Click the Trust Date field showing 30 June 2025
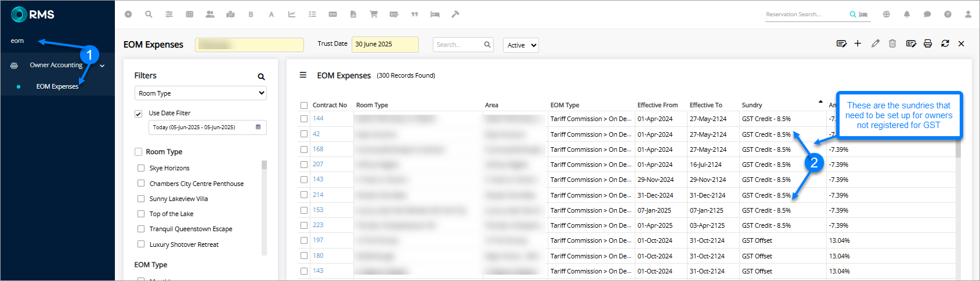980x281 pixels. [x=385, y=45]
